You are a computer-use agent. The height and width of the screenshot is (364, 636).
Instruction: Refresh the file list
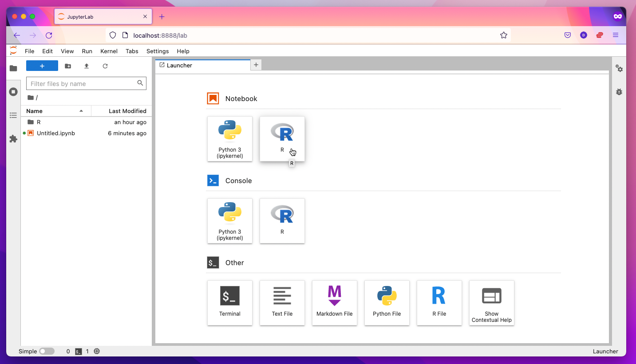click(x=105, y=66)
